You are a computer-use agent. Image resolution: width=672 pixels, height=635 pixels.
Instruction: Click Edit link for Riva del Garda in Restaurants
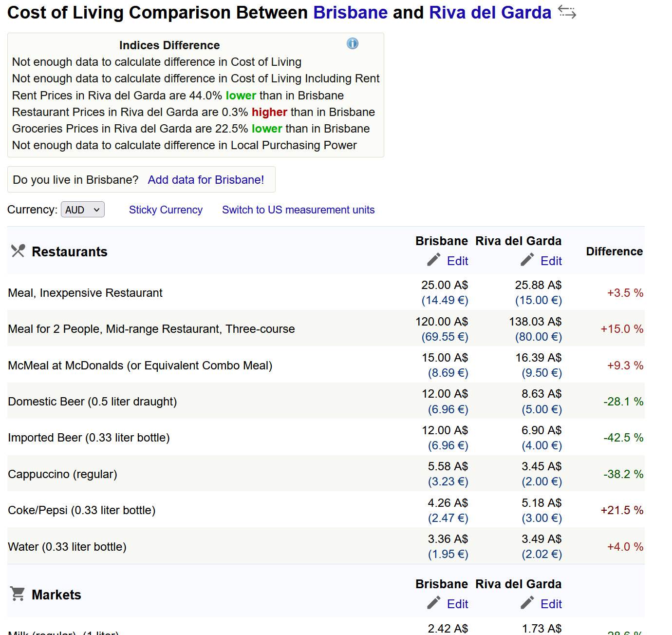pos(551,261)
